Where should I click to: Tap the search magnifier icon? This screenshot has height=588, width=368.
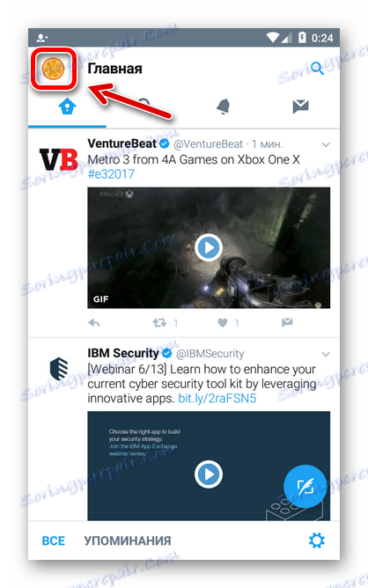coord(317,69)
